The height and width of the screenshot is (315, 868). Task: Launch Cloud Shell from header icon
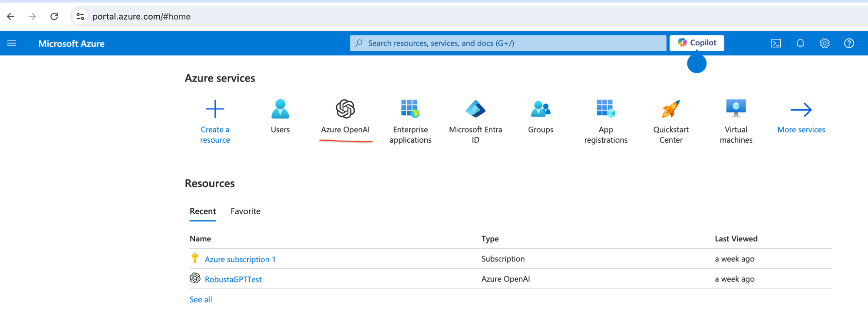(776, 43)
